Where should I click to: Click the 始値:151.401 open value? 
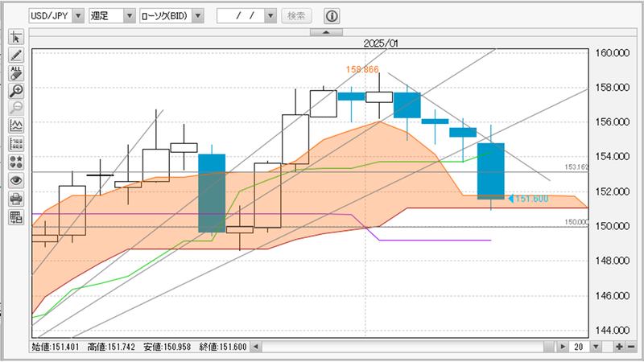tap(56, 347)
